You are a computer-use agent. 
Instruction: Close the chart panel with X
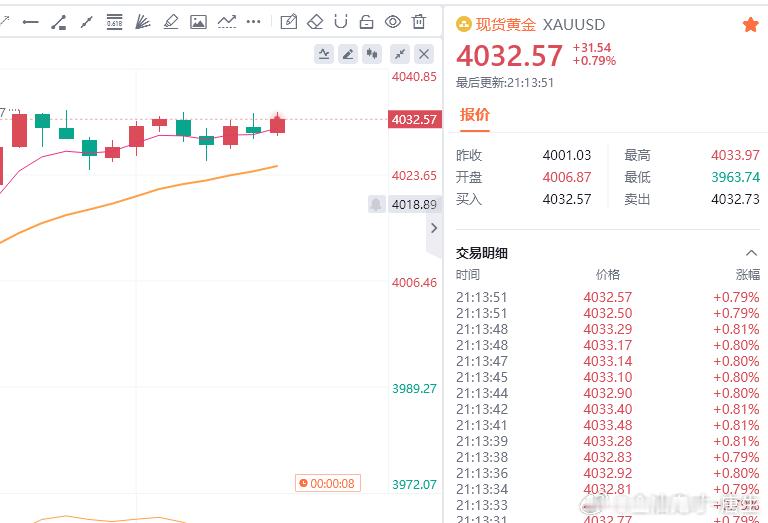pos(424,54)
